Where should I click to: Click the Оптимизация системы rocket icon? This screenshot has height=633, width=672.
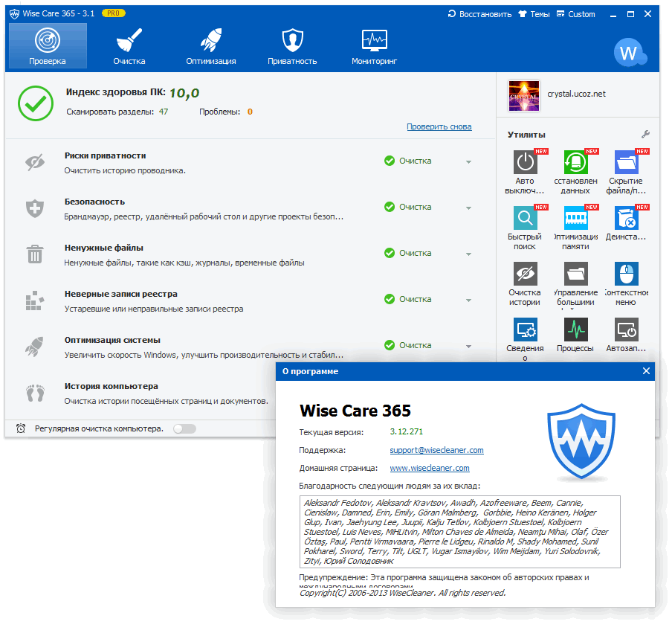click(x=34, y=347)
